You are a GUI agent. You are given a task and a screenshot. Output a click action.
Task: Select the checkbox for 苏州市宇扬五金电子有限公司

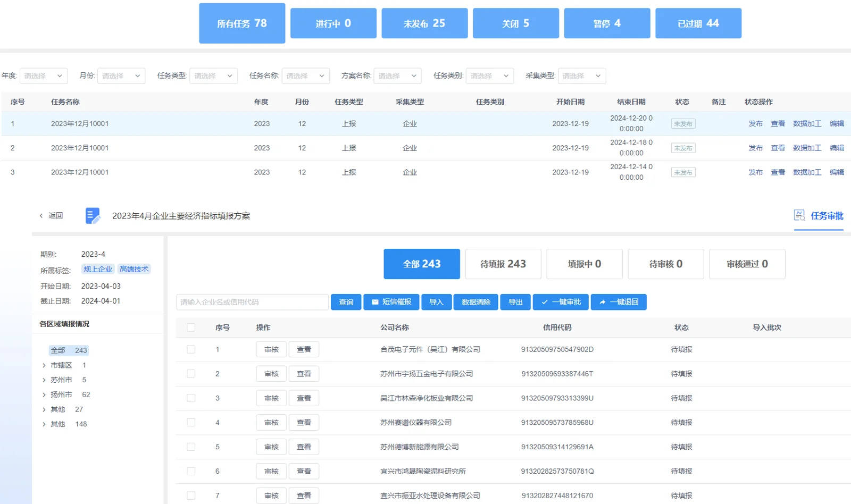coord(191,374)
